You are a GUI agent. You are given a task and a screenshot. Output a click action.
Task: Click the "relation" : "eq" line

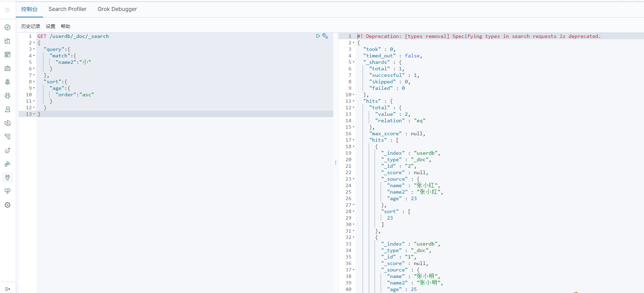[400, 121]
